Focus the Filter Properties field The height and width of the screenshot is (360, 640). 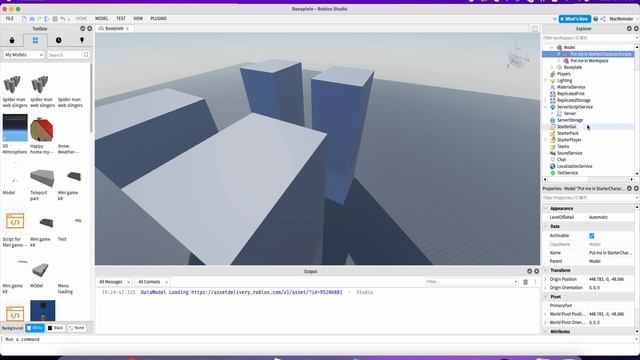tap(589, 198)
